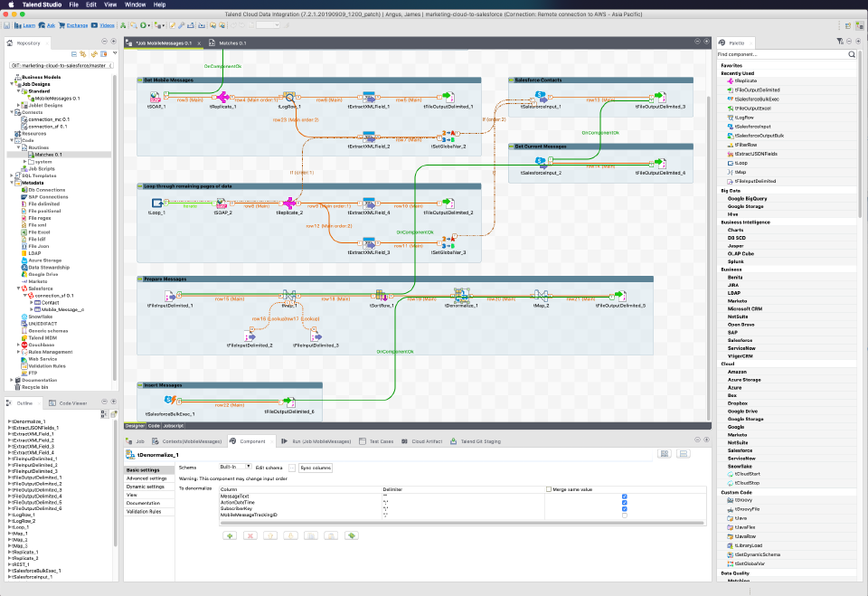This screenshot has height=596, width=868.
Task: Select the tDenormalize_1 component on canvas
Action: 462,296
